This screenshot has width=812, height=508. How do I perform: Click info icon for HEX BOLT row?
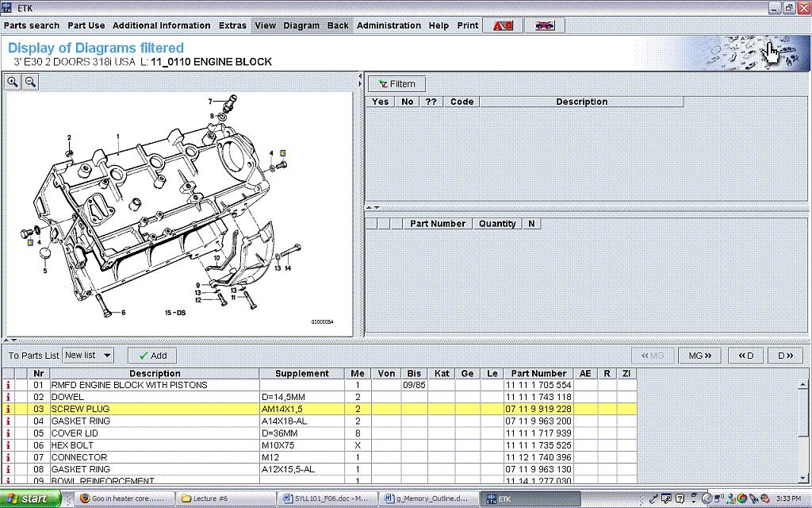point(9,445)
